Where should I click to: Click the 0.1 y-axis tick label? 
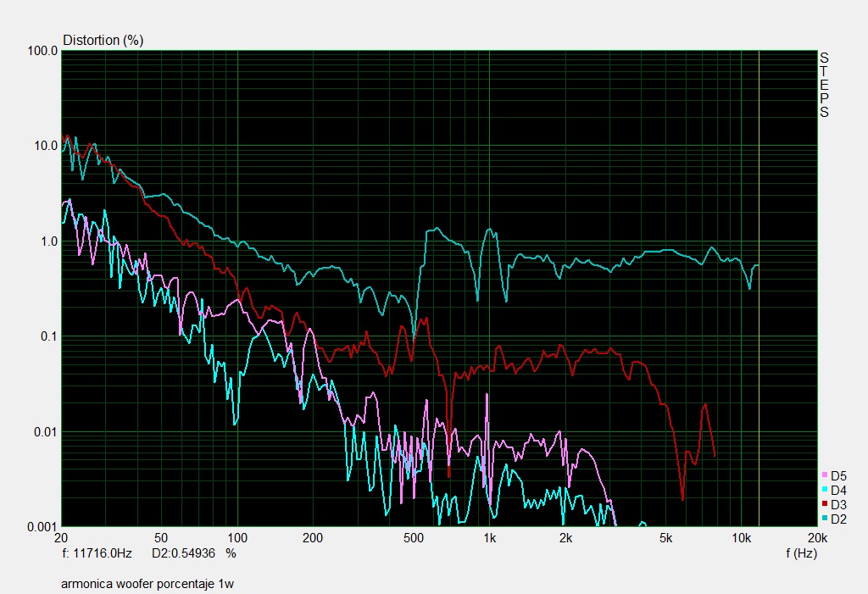tap(48, 336)
